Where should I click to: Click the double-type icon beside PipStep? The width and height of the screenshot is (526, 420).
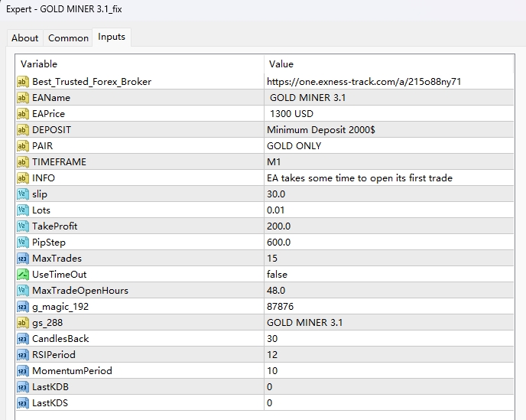tap(22, 243)
